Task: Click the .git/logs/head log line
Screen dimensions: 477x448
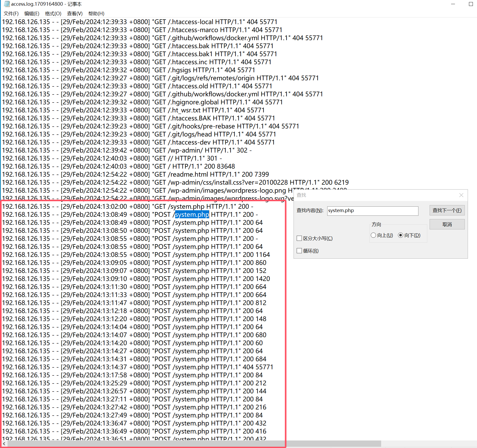Action: click(139, 134)
